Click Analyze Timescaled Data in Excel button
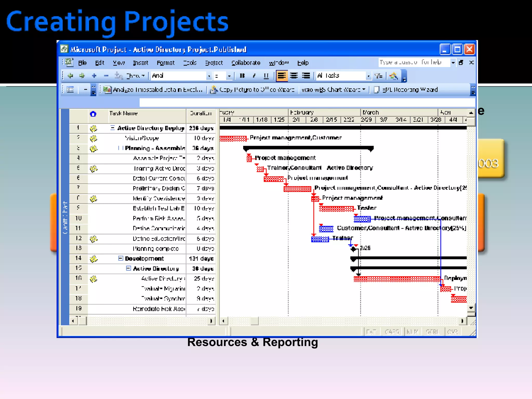The height and width of the screenshot is (399, 532). tap(153, 90)
